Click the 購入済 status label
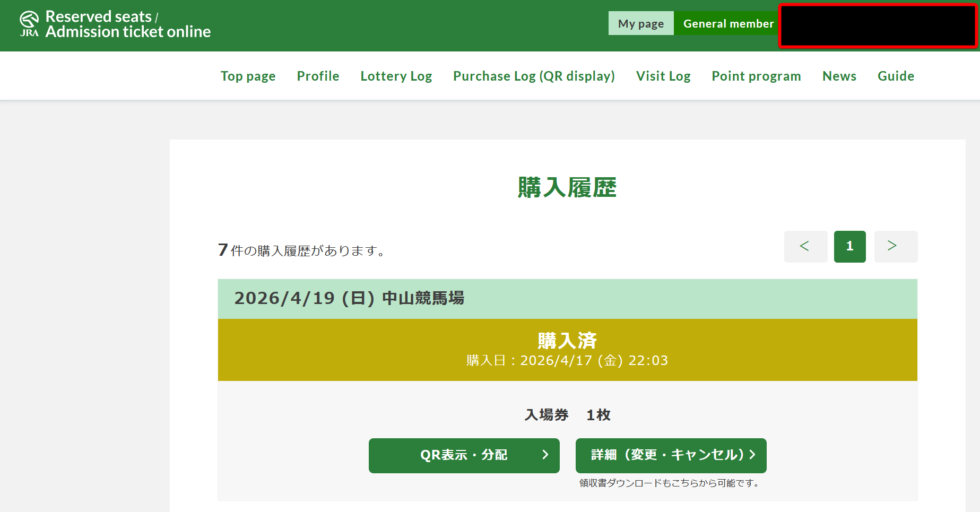 (567, 340)
